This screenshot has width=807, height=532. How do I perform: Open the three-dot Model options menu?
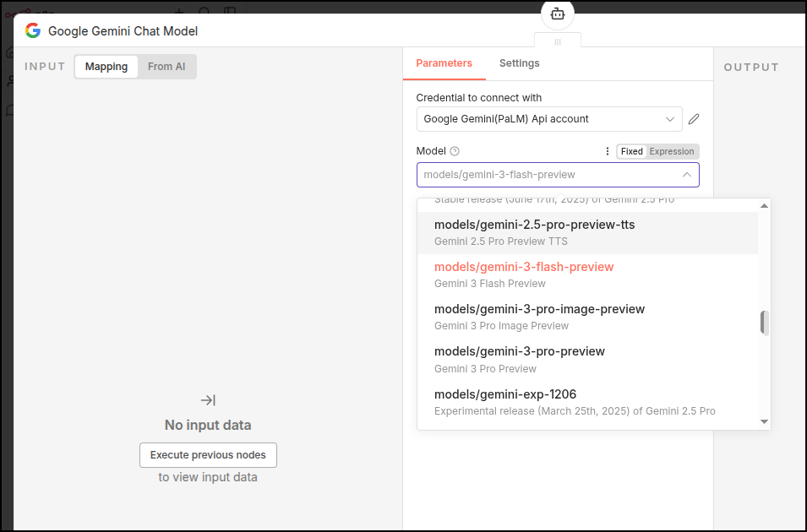[x=607, y=151]
